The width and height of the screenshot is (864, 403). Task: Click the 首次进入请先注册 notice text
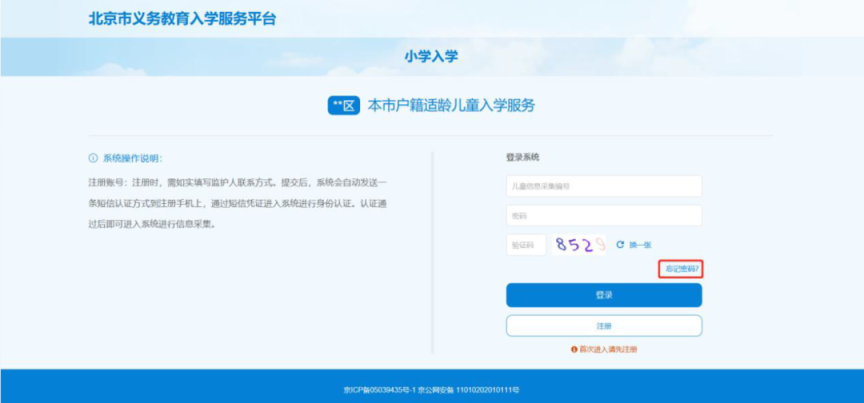point(607,349)
